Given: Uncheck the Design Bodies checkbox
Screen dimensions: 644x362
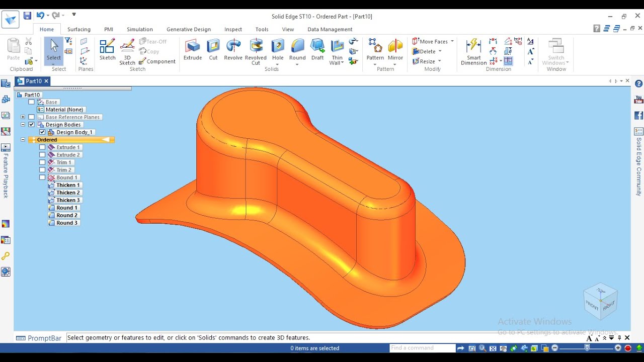Looking at the screenshot, I should 32,125.
